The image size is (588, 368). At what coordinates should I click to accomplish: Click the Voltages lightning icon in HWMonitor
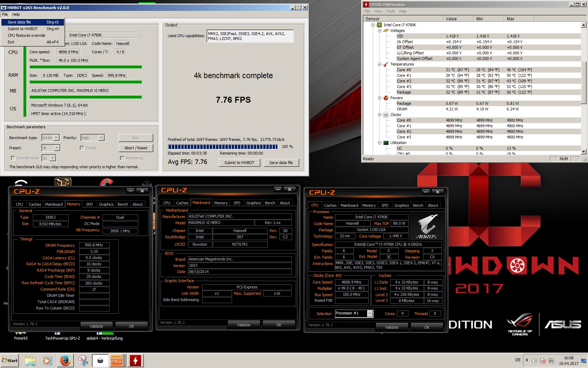coord(386,30)
